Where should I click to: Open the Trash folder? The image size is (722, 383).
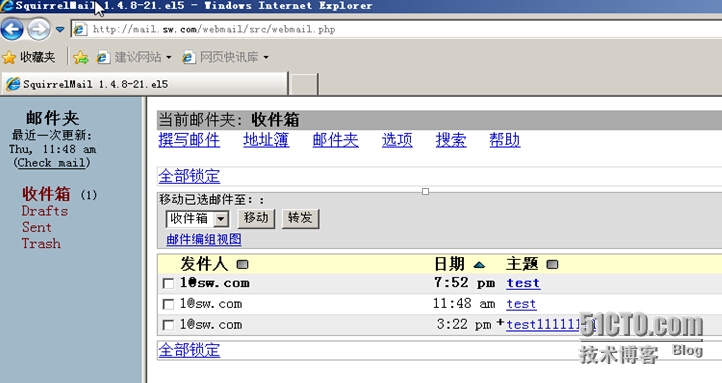coord(41,243)
